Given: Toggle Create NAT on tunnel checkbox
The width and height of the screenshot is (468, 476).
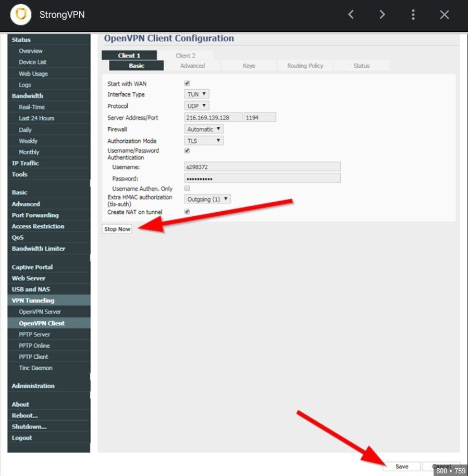Looking at the screenshot, I should (x=187, y=212).
